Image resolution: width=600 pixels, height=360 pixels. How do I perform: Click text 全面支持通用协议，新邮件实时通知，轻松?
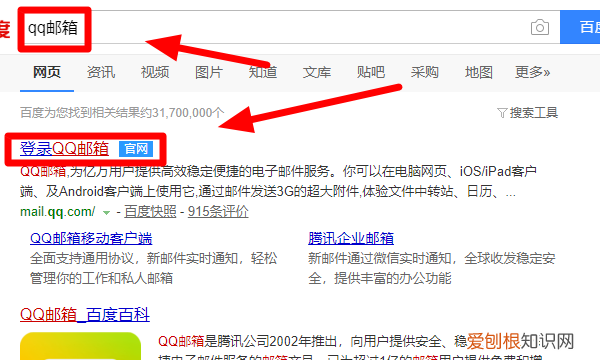coord(153,259)
